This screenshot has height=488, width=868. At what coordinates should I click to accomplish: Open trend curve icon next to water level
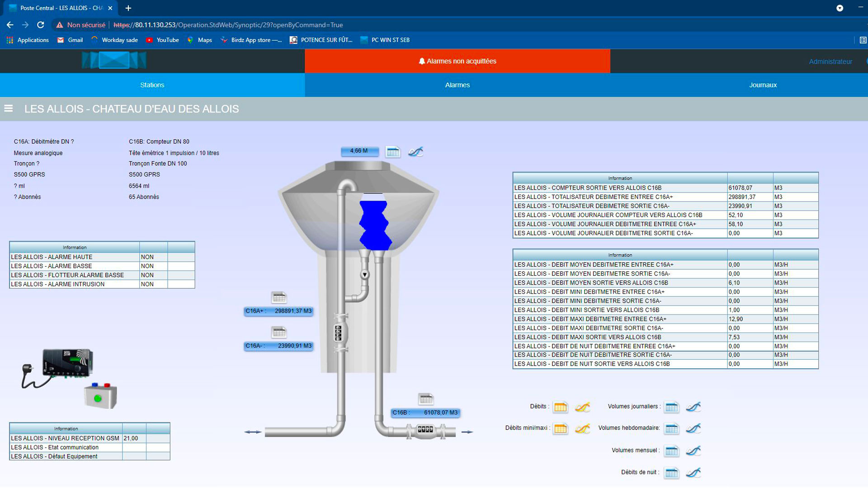pyautogui.click(x=415, y=152)
